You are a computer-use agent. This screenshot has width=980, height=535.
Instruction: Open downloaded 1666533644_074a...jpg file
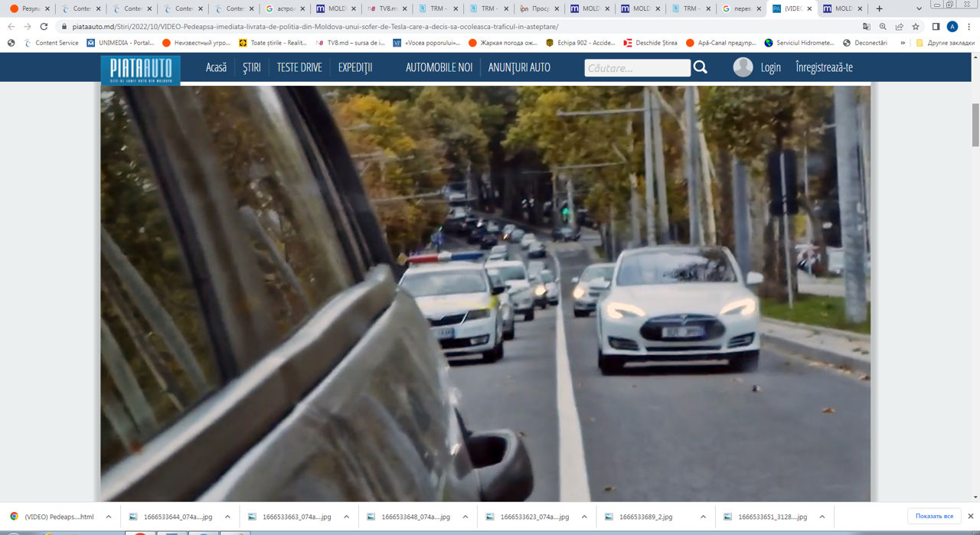pos(170,517)
